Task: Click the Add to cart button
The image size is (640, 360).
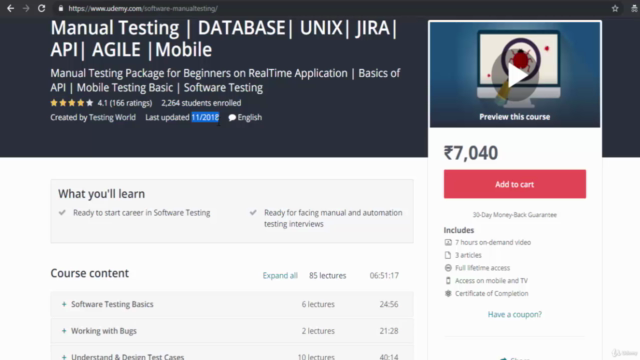Action: (x=515, y=184)
